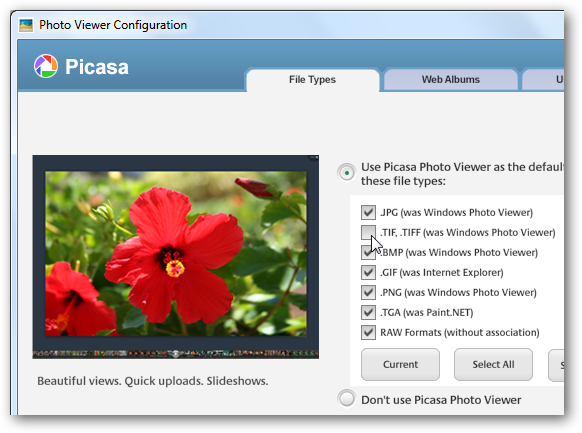Toggle the RAW Formats checkbox
This screenshot has width=582, height=433.
[x=368, y=332]
